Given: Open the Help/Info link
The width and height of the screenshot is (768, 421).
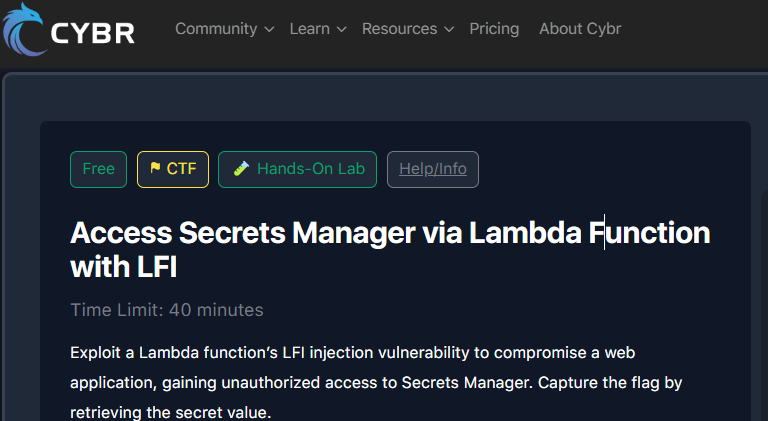Looking at the screenshot, I should click(x=433, y=169).
